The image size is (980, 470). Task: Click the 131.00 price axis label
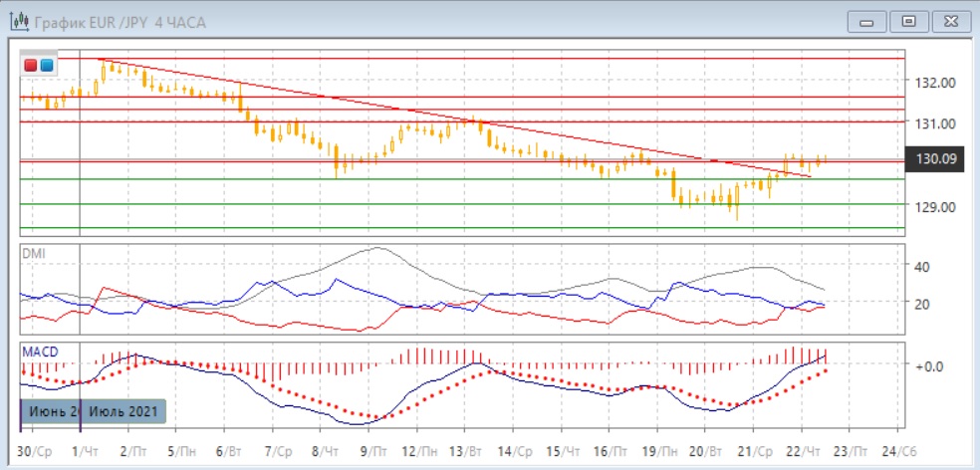[934, 123]
